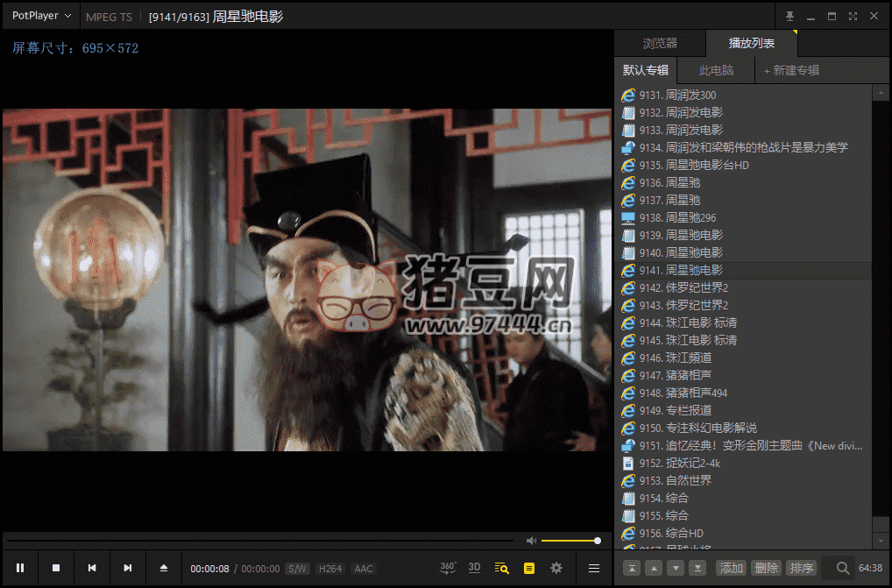The width and height of the screenshot is (892, 588).
Task: Switch to the 浏览器 tab
Action: pos(660,43)
